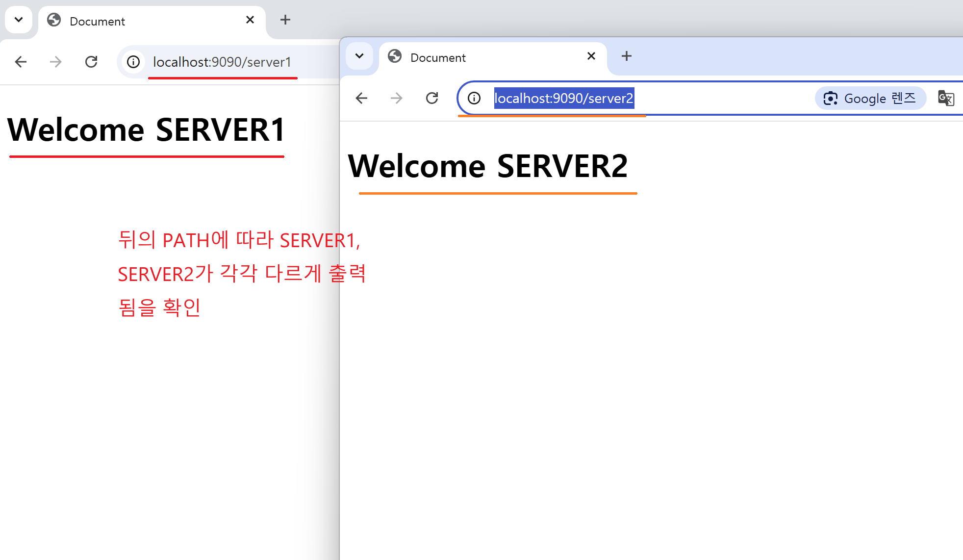Click forward arrow in server2 window
Viewport: 963px width, 560px height.
click(397, 98)
